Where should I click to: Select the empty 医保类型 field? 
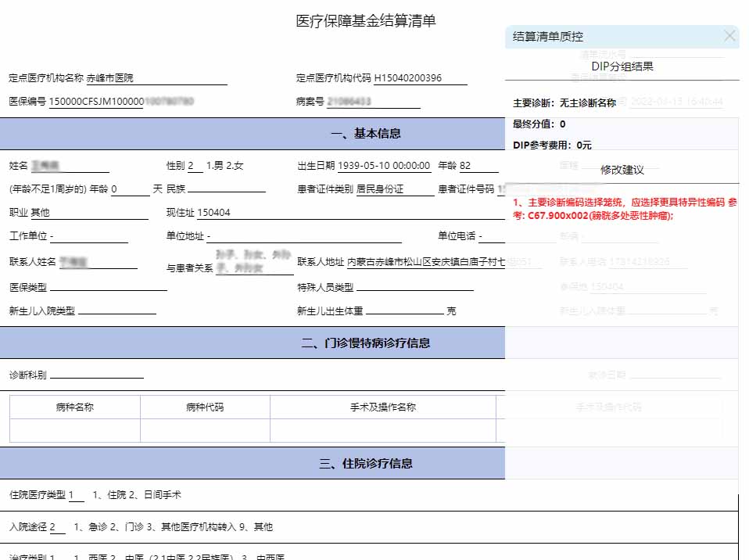[x=108, y=287]
